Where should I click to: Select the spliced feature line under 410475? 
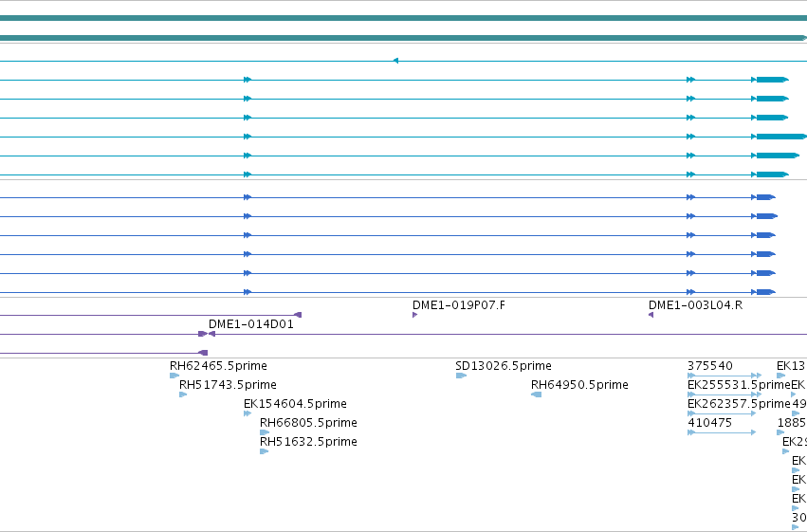(x=722, y=432)
